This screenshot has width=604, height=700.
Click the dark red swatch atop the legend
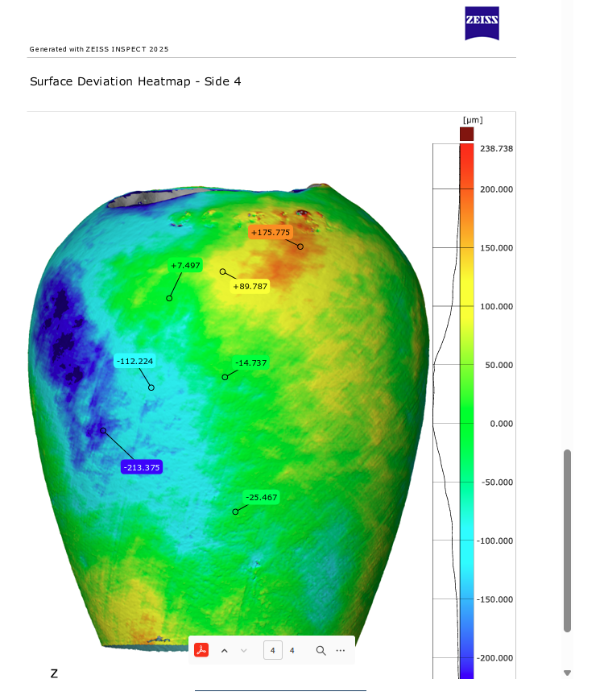466,133
